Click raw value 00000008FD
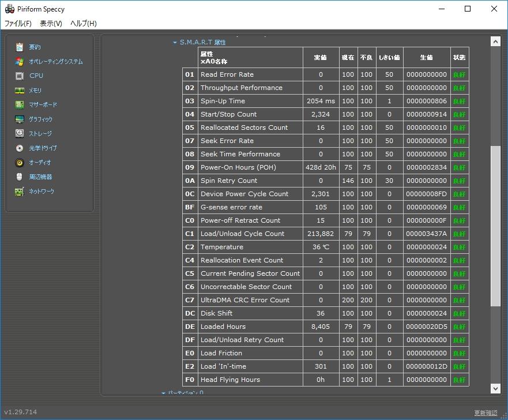The height and width of the screenshot is (420, 508). click(427, 194)
